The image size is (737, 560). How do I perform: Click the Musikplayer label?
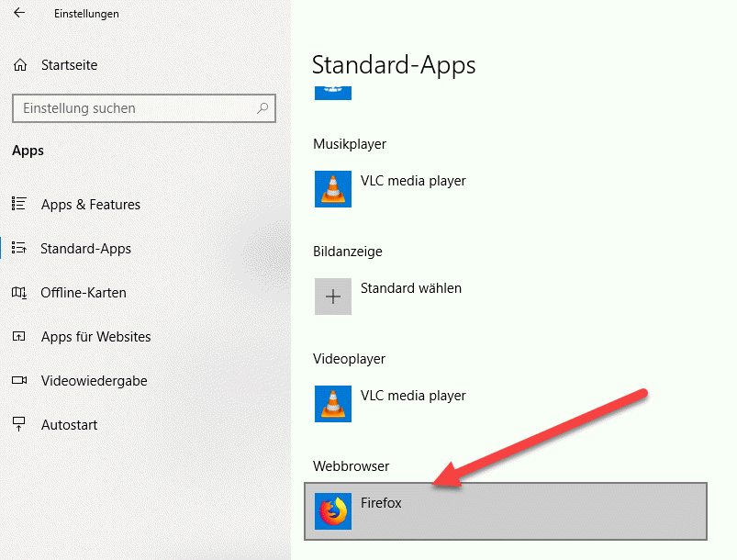(x=350, y=144)
